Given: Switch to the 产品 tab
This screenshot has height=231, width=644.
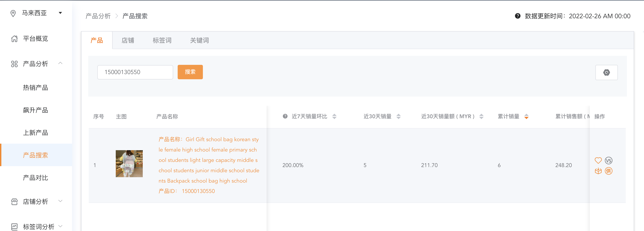Looking at the screenshot, I should (x=97, y=40).
